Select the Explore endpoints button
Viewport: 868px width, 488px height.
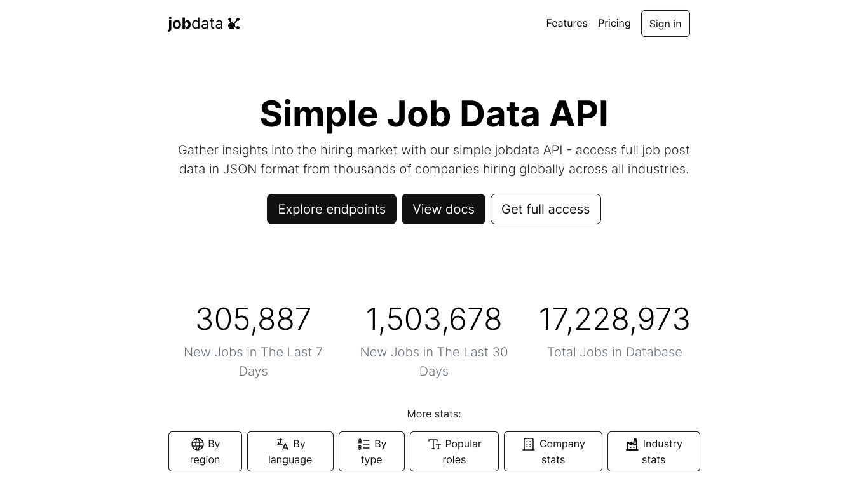tap(332, 209)
